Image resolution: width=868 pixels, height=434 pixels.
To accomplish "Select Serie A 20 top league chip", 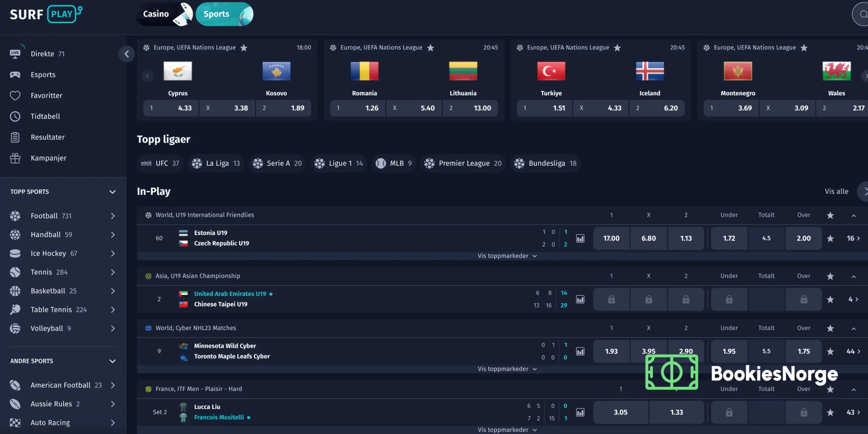I will pos(277,163).
